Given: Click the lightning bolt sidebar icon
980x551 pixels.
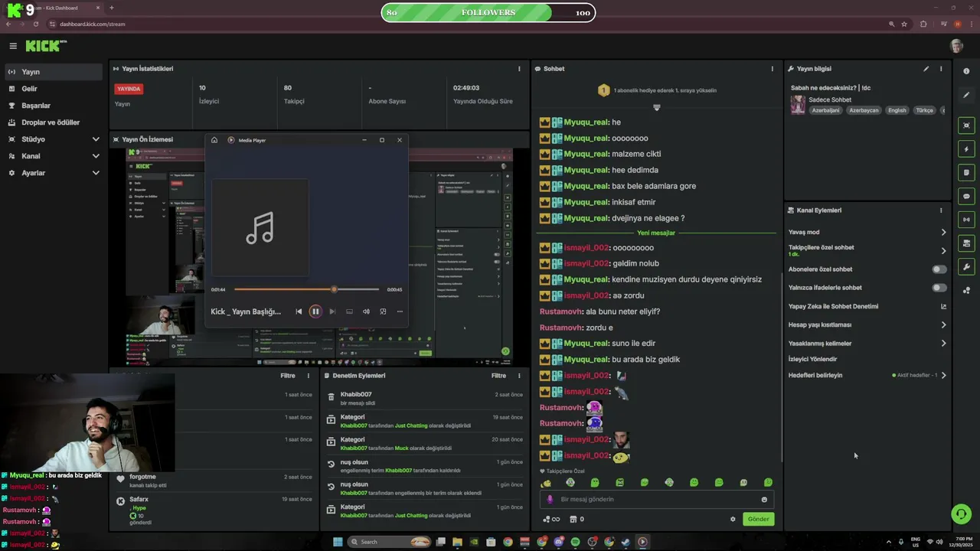Looking at the screenshot, I should pos(966,149).
